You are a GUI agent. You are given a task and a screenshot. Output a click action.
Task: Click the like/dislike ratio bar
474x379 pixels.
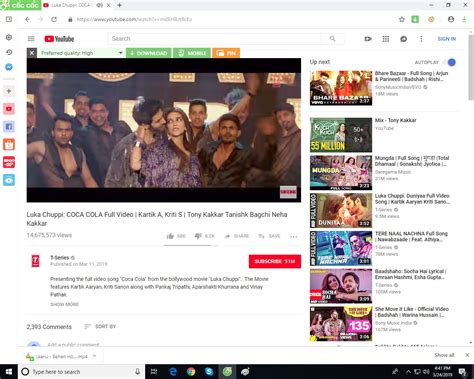(x=191, y=245)
